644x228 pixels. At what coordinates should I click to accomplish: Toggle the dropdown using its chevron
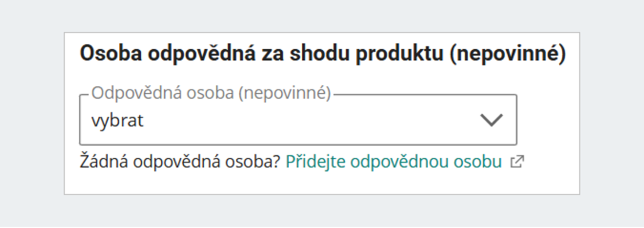(492, 120)
